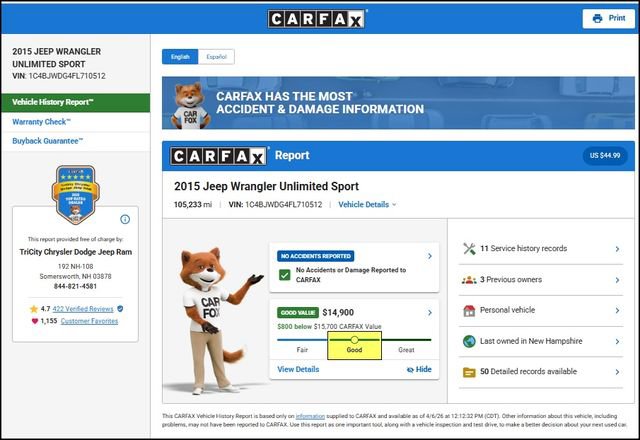Click the wrench service history icon
The width and height of the screenshot is (640, 440).
tap(468, 248)
